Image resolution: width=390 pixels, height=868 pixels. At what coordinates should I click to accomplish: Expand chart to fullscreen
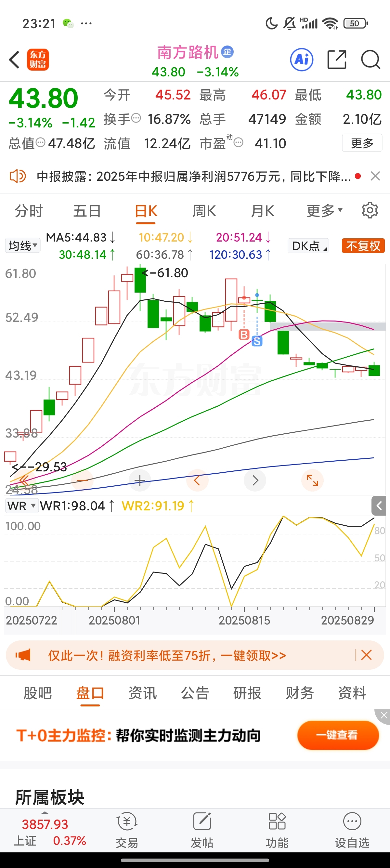click(313, 480)
